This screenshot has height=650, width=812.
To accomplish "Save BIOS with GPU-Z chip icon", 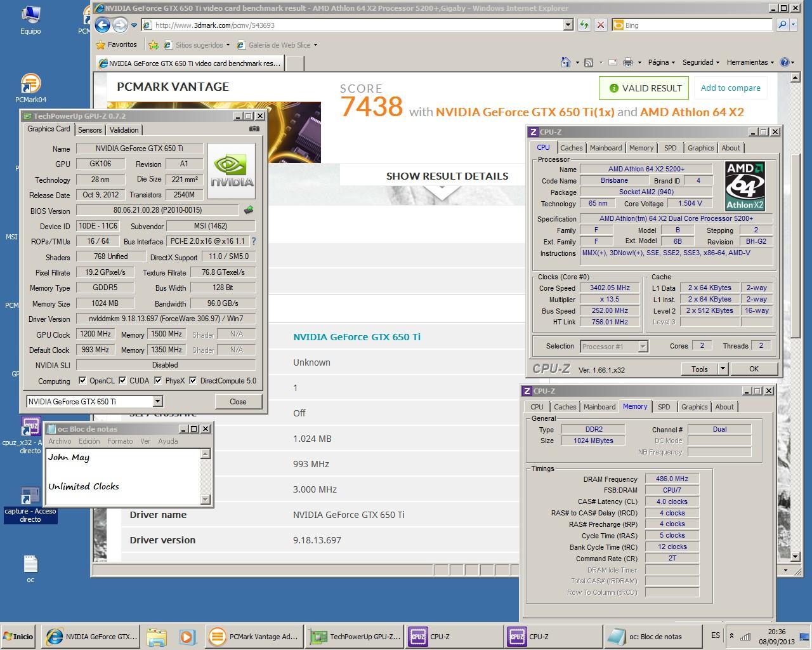I will click(249, 210).
